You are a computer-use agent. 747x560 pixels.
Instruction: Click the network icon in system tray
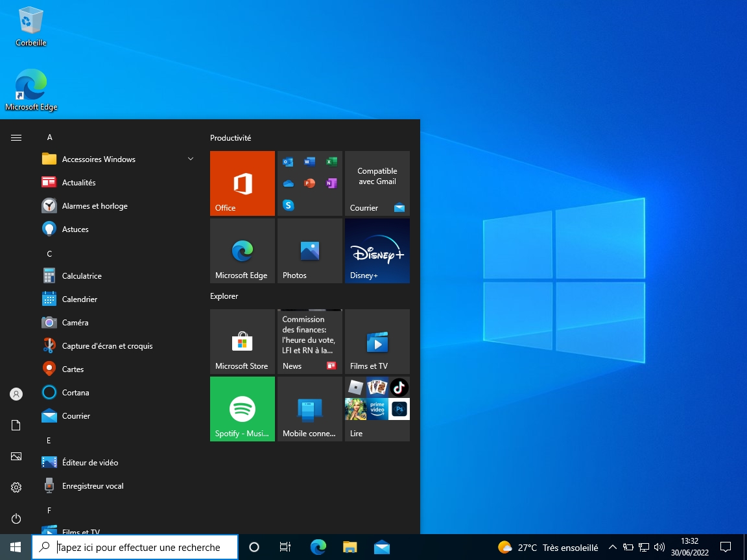(644, 547)
